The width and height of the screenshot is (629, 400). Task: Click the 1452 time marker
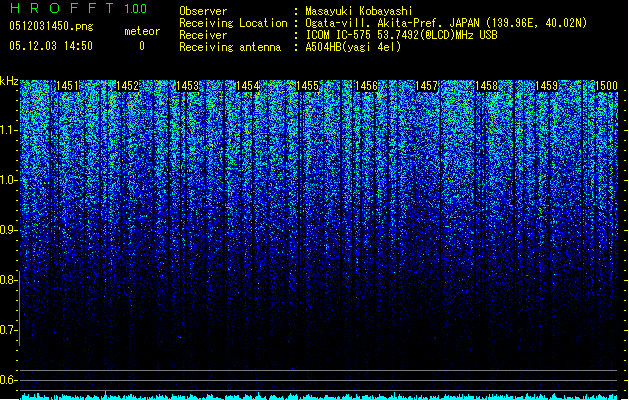(x=127, y=86)
